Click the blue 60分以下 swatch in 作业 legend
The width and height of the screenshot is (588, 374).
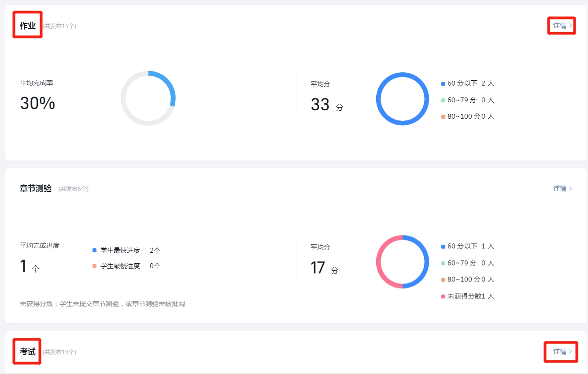[x=443, y=84]
